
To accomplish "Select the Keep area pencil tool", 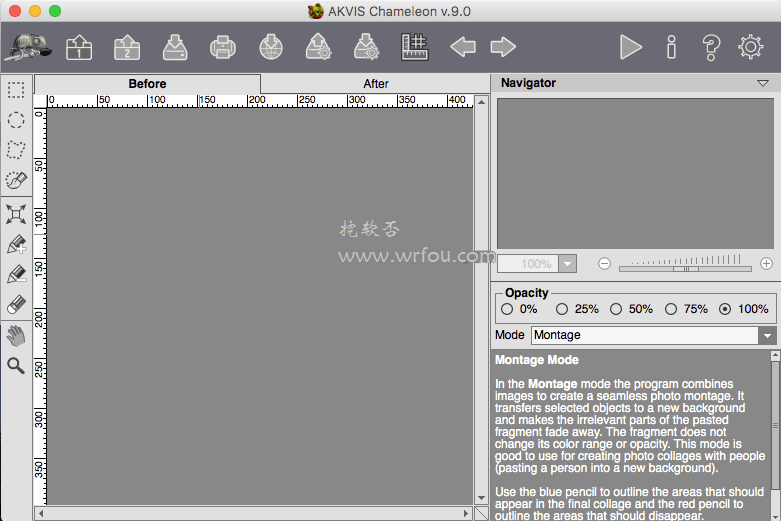I will coord(16,245).
